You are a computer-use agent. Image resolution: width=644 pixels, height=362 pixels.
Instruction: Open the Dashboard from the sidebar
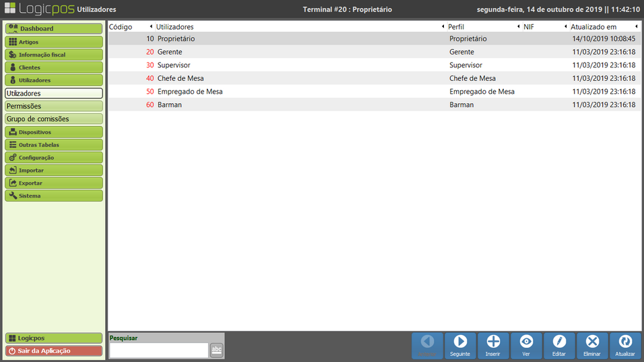click(54, 29)
